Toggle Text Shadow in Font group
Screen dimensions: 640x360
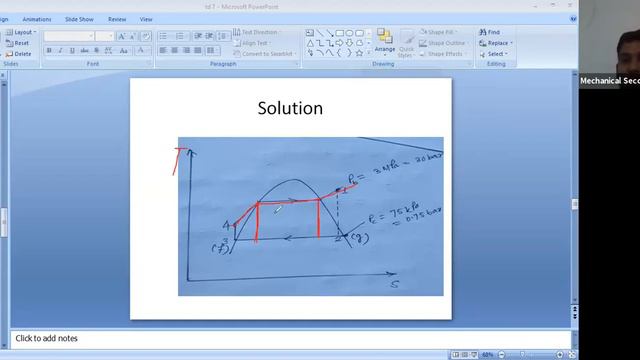tap(96, 51)
